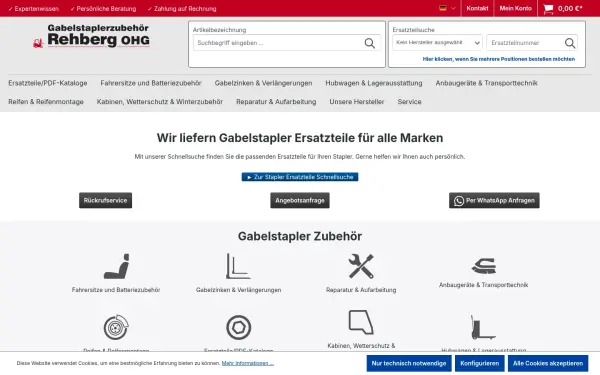This screenshot has height=375, width=600.
Task: Click the WhatsApp icon in the request button
Action: (459, 201)
